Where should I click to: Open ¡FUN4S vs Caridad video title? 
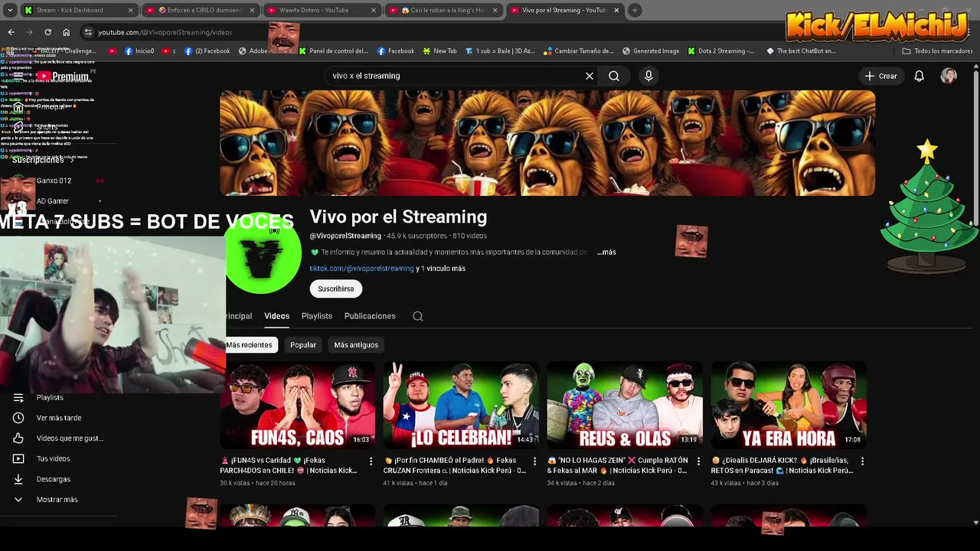(289, 465)
